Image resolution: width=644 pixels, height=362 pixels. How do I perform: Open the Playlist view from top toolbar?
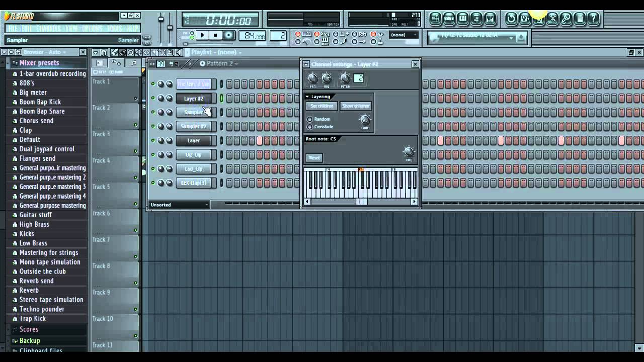point(435,19)
